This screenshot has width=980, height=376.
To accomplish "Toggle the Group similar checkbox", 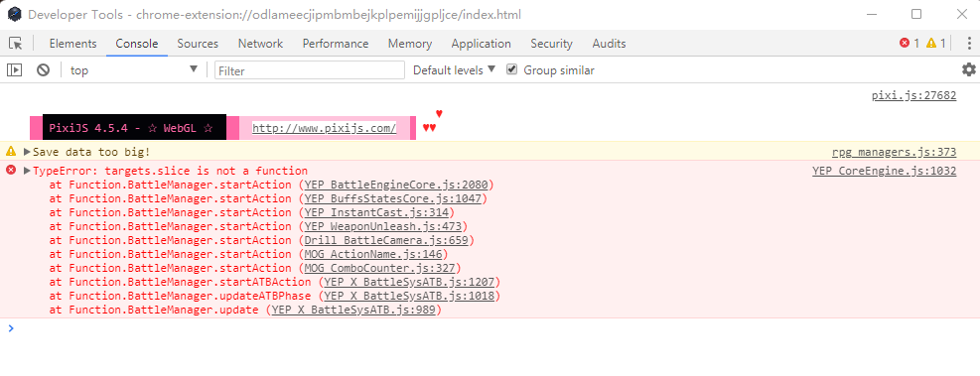I will point(512,70).
